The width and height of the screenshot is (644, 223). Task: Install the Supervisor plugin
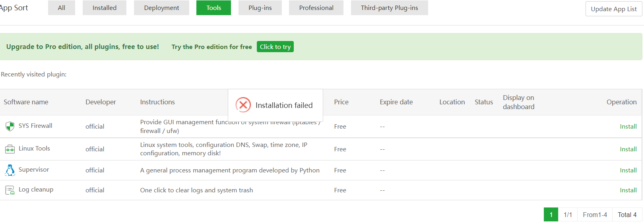click(628, 170)
